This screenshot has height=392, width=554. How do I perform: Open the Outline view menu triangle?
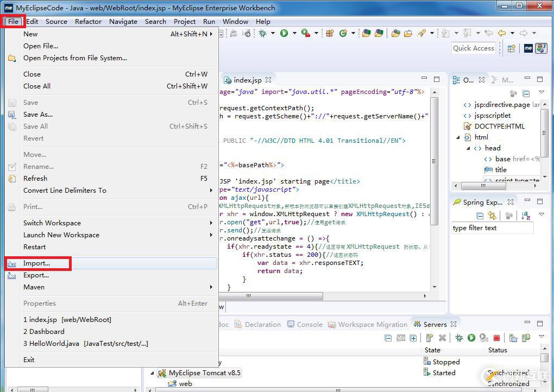click(x=542, y=92)
